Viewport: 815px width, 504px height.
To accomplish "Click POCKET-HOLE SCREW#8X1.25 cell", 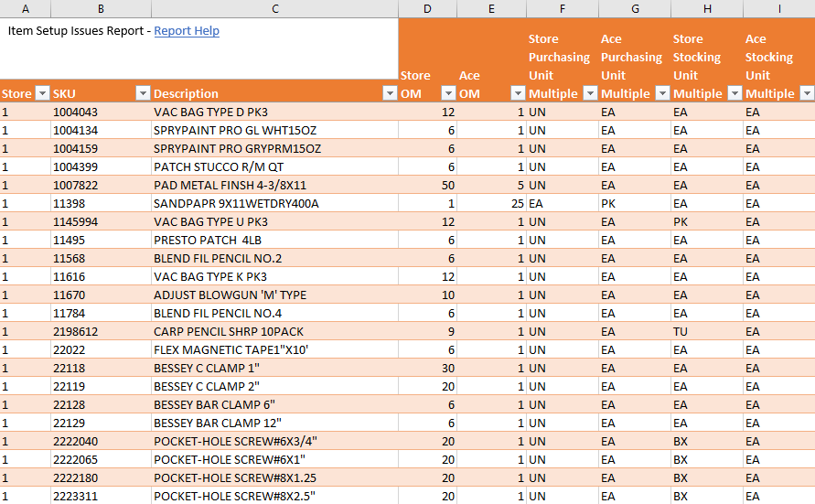I will [x=275, y=477].
